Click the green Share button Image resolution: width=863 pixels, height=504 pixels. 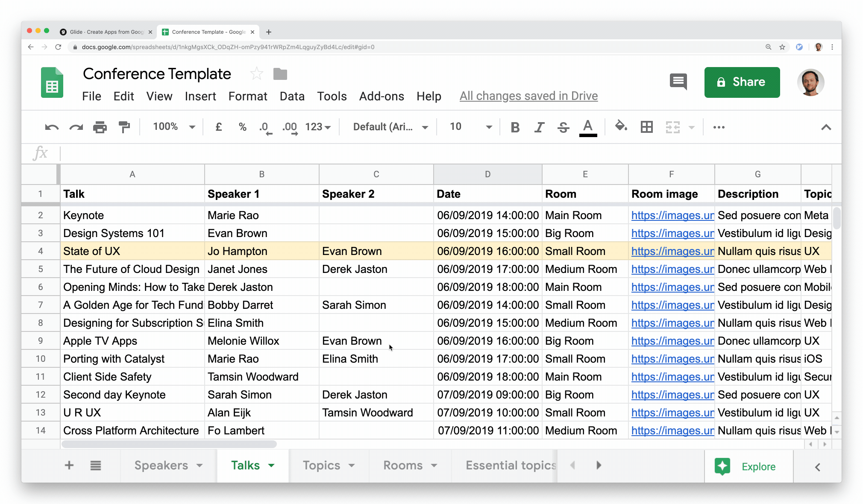point(742,82)
